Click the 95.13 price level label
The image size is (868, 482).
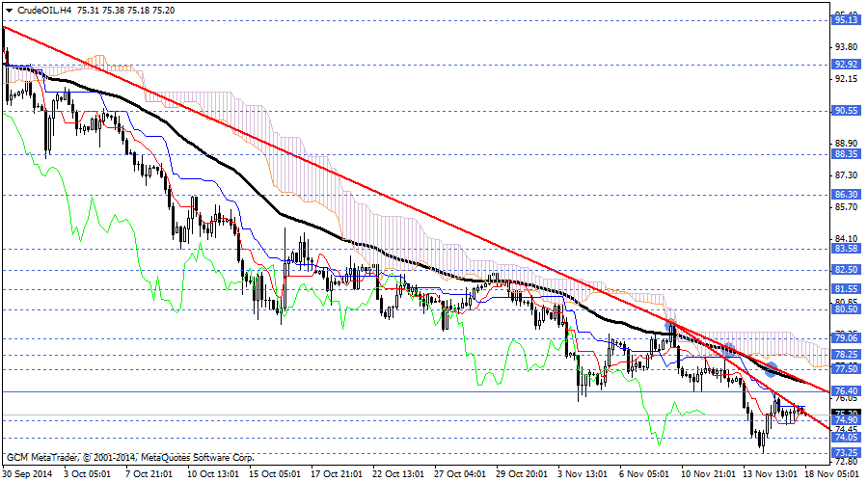(x=847, y=19)
